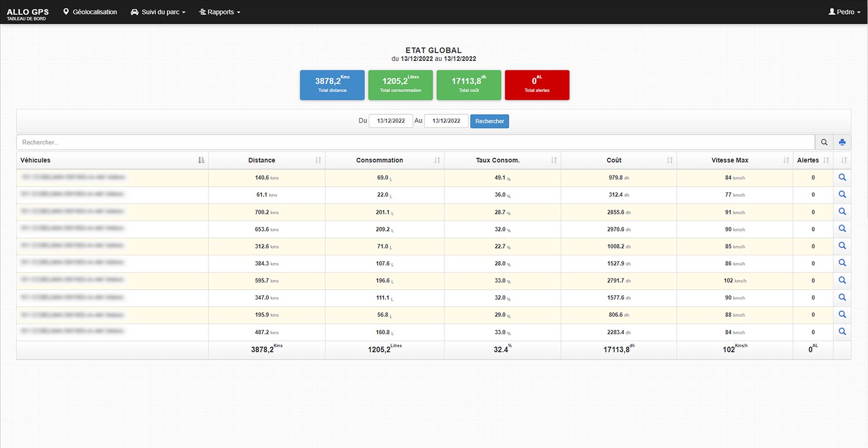This screenshot has width=868, height=448.
Task: Sort by Consommation column arrows
Action: [x=437, y=160]
